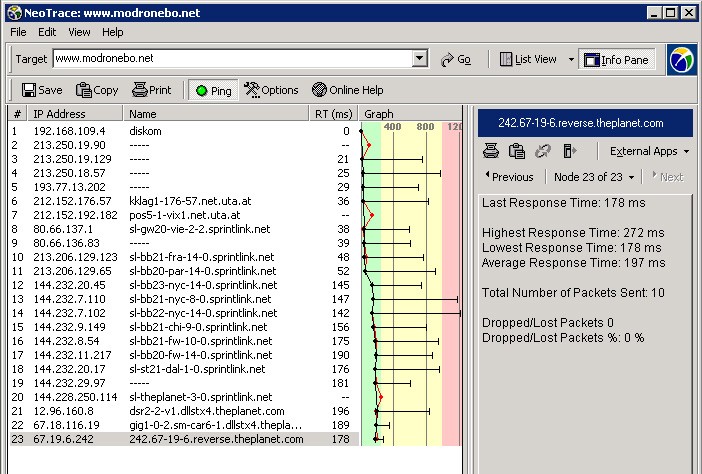Click the info pane title 242.67-19-6.reverse.theplanet.com
This screenshot has height=474, width=702.
[581, 123]
